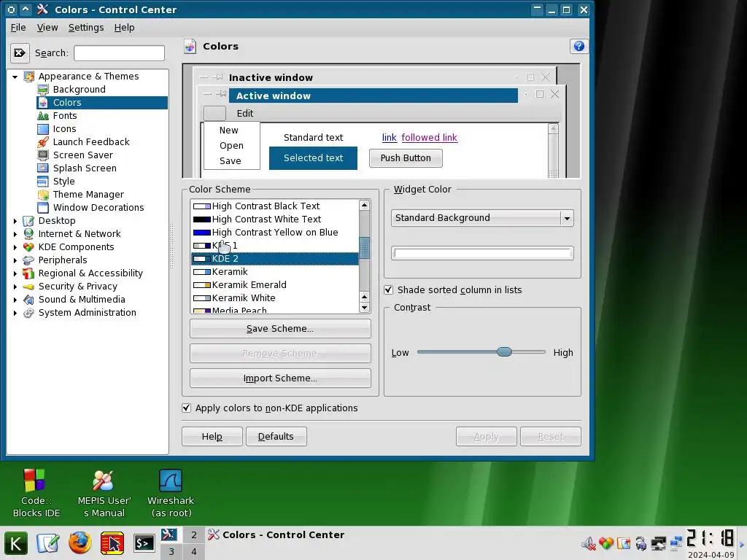
Task: Click the Launch Feedback rocket icon
Action: click(x=43, y=142)
